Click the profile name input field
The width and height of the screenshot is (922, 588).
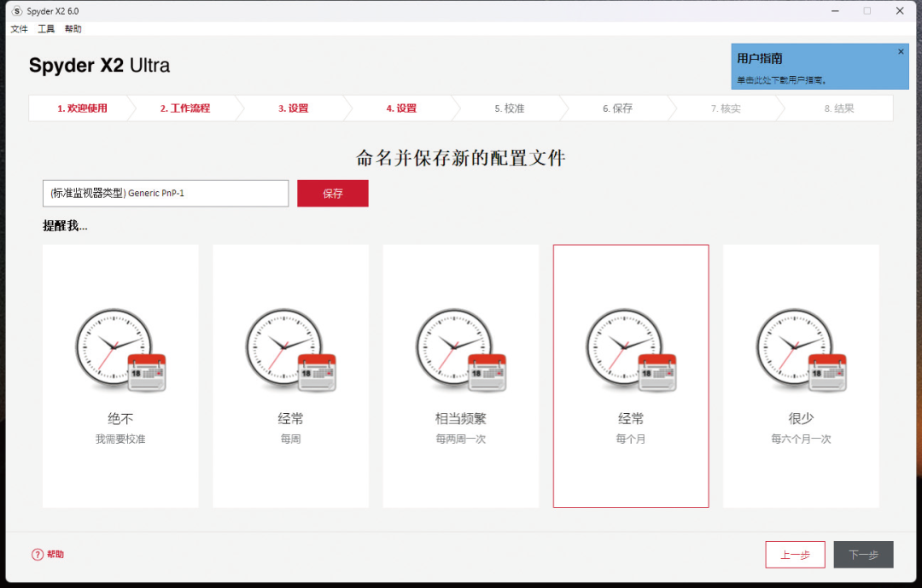pos(166,194)
